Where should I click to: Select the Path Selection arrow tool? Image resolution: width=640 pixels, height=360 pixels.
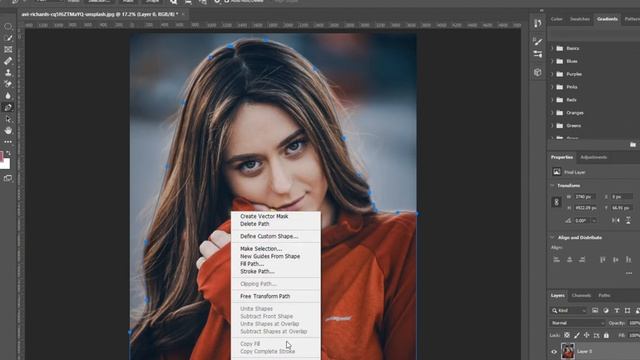point(8,119)
